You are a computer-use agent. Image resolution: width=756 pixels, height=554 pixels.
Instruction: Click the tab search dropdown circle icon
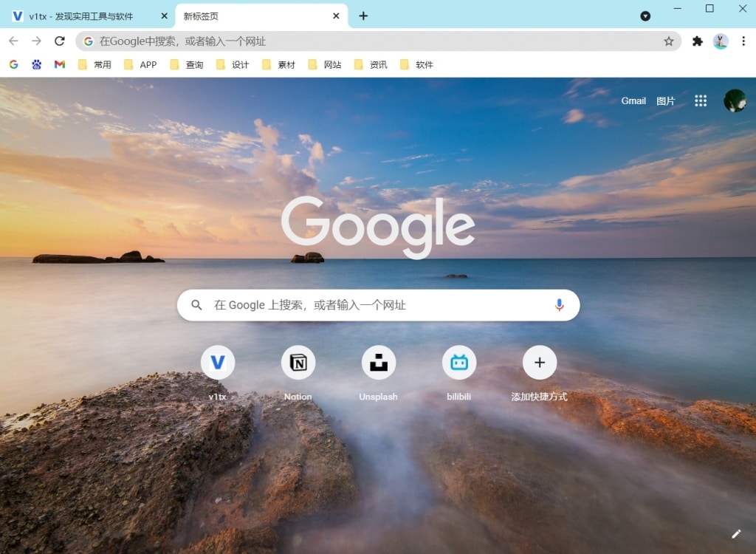click(x=645, y=16)
